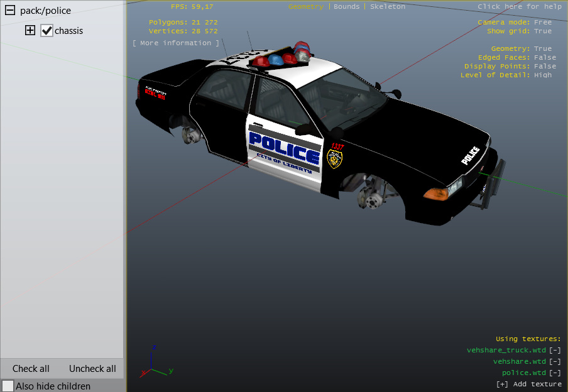The width and height of the screenshot is (568, 392).
Task: Expand the More information section
Action: tap(176, 43)
